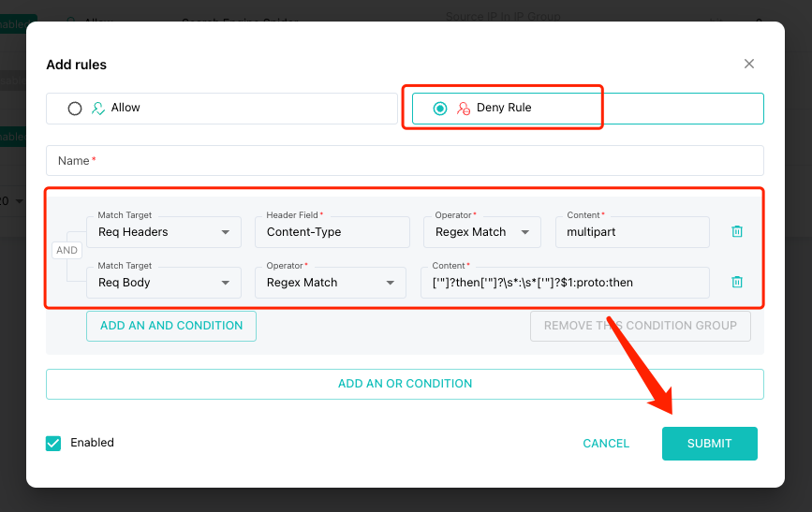Submit the new rule
The image size is (812, 512).
click(x=709, y=444)
